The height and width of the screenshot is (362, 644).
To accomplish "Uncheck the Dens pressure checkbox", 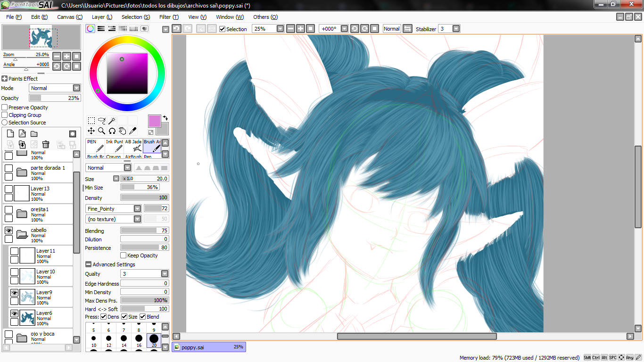I will [x=104, y=317].
